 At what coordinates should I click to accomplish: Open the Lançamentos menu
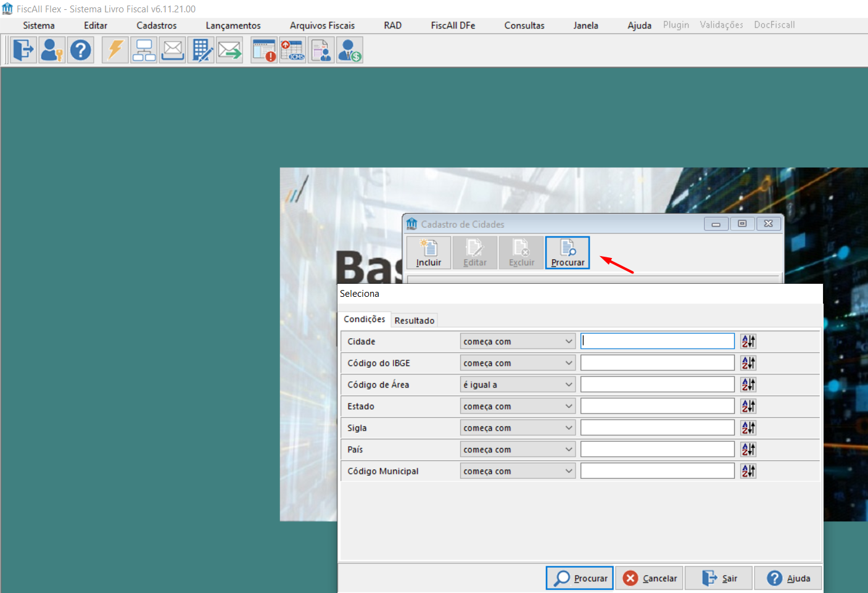233,25
